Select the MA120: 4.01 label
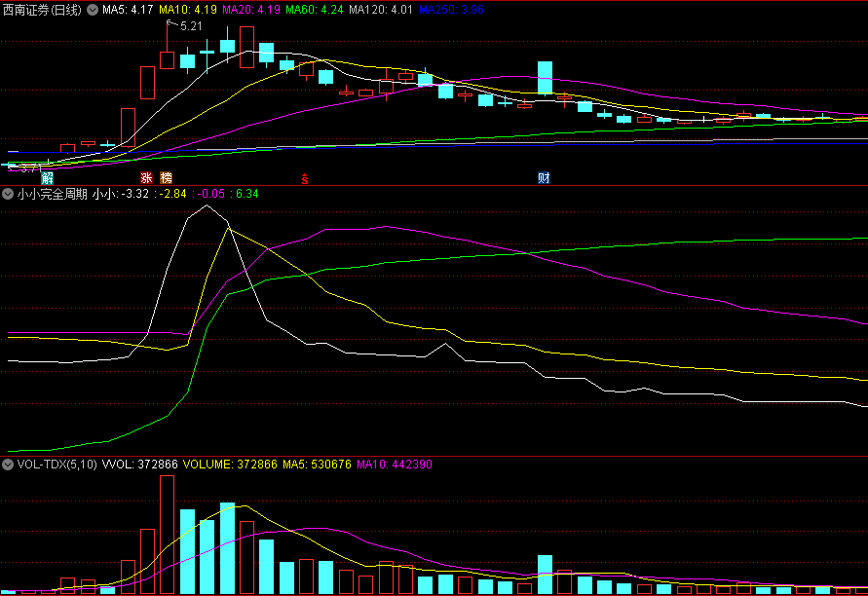This screenshot has height=596, width=868. click(381, 10)
